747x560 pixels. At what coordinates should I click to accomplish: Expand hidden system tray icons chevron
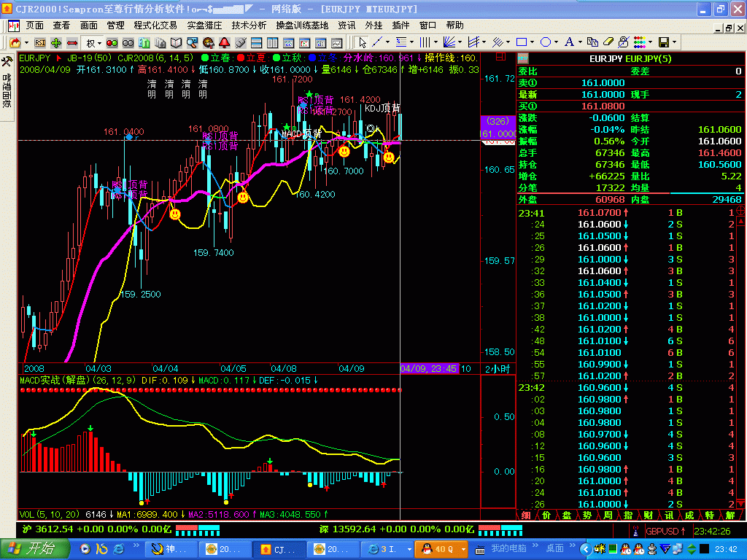(x=586, y=550)
